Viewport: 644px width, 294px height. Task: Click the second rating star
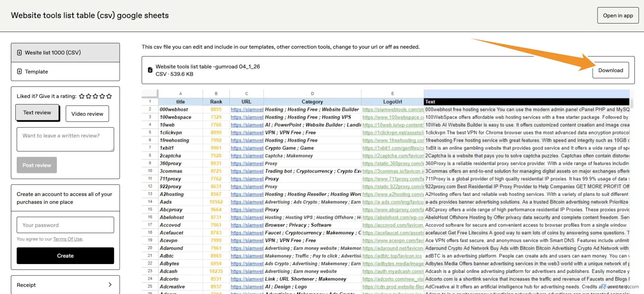[x=89, y=96]
